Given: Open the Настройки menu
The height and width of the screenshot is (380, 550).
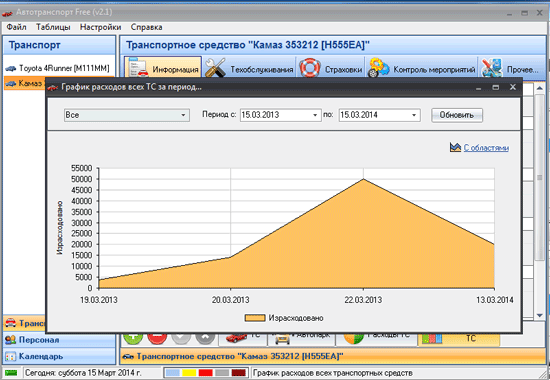Looking at the screenshot, I should [x=100, y=27].
